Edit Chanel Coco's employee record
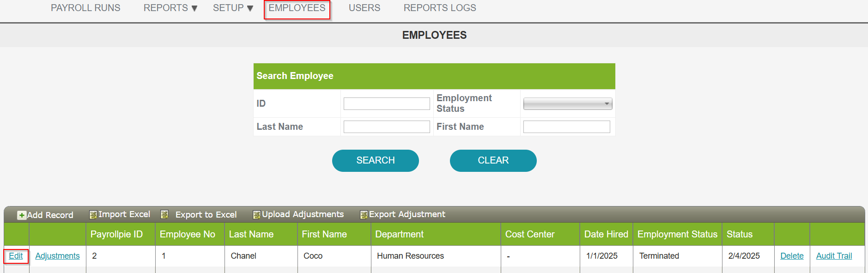 16,256
